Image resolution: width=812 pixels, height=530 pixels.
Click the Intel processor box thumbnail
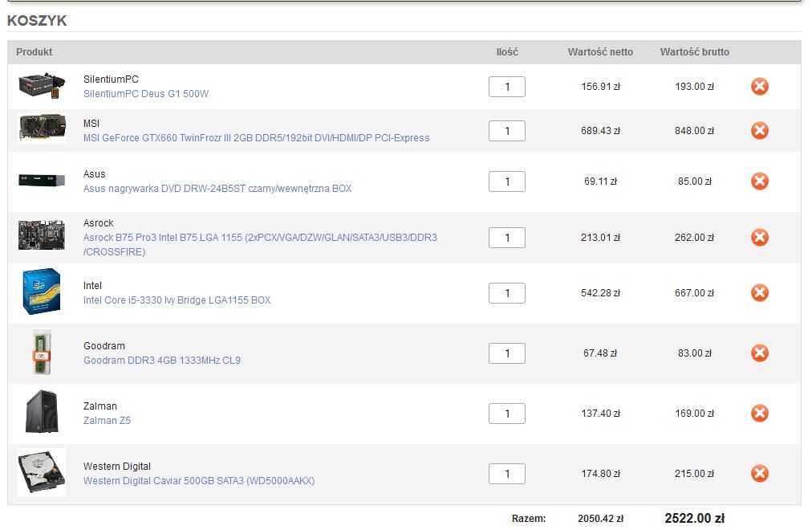(41, 291)
